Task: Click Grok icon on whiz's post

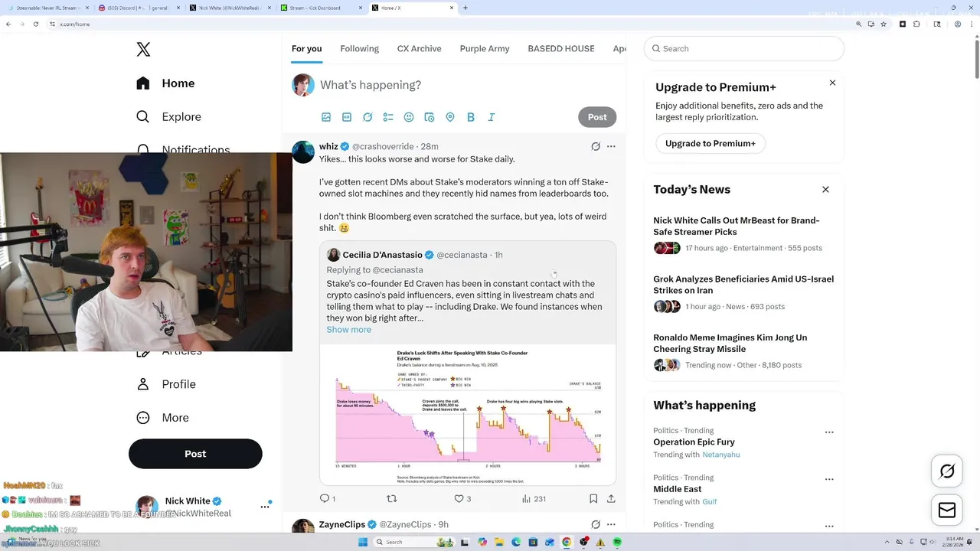Action: click(x=596, y=146)
